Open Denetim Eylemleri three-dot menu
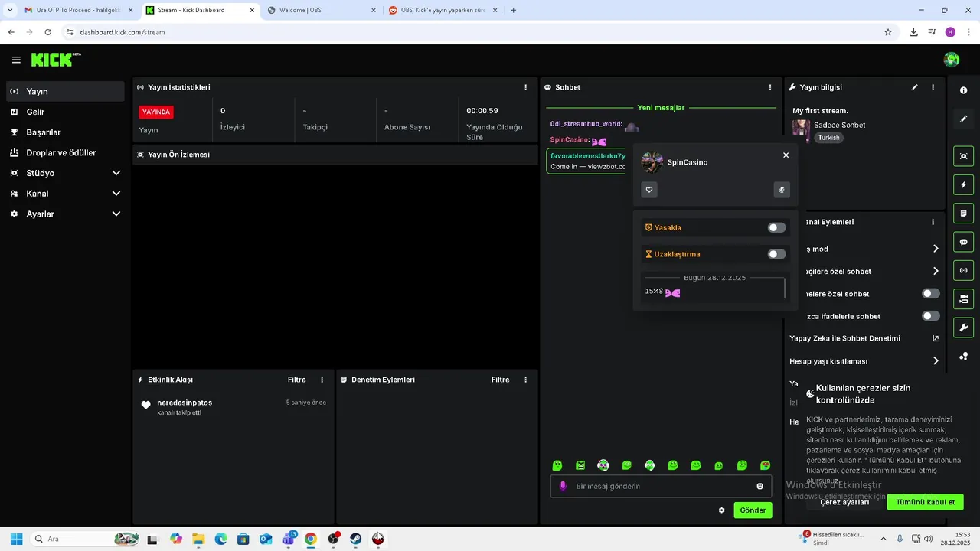The width and height of the screenshot is (980, 551). [x=525, y=380]
